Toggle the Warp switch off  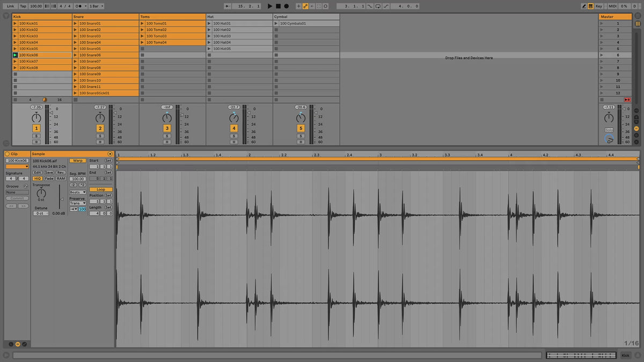click(78, 160)
